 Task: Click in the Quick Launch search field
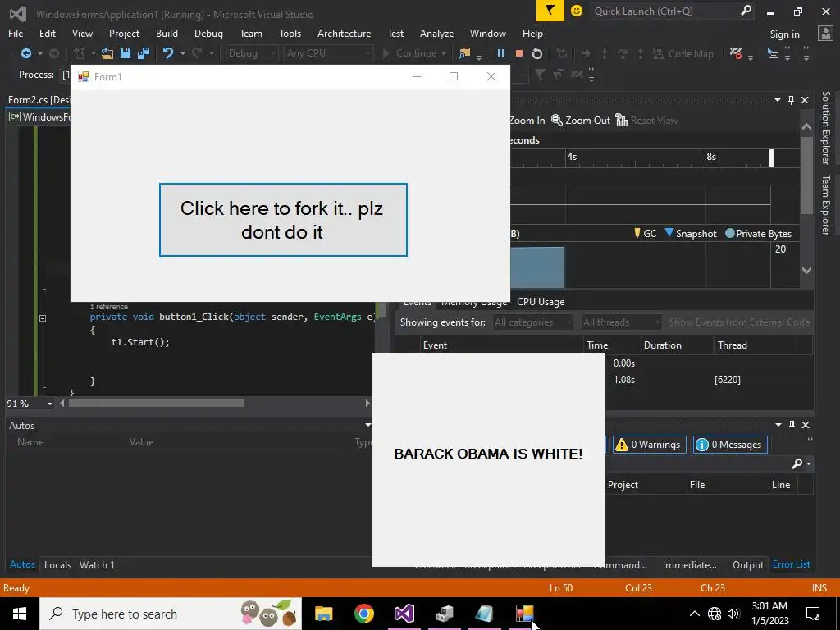pyautogui.click(x=664, y=11)
